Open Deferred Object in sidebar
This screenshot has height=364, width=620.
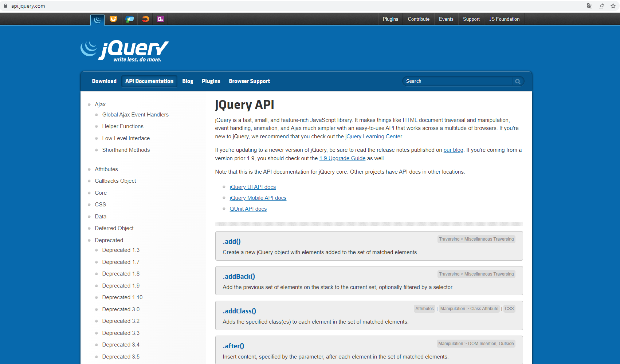(114, 228)
